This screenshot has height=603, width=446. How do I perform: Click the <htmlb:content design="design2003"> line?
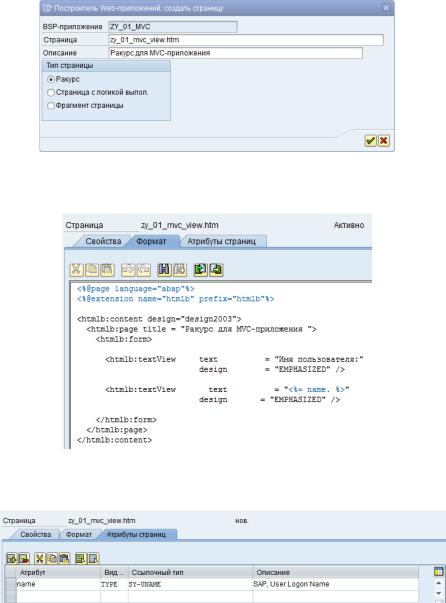pyautogui.click(x=159, y=319)
